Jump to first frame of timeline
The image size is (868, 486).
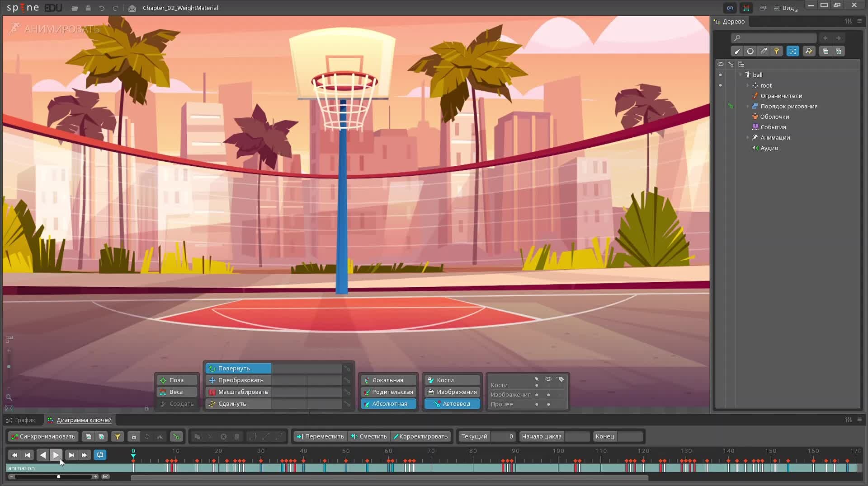coord(14,455)
